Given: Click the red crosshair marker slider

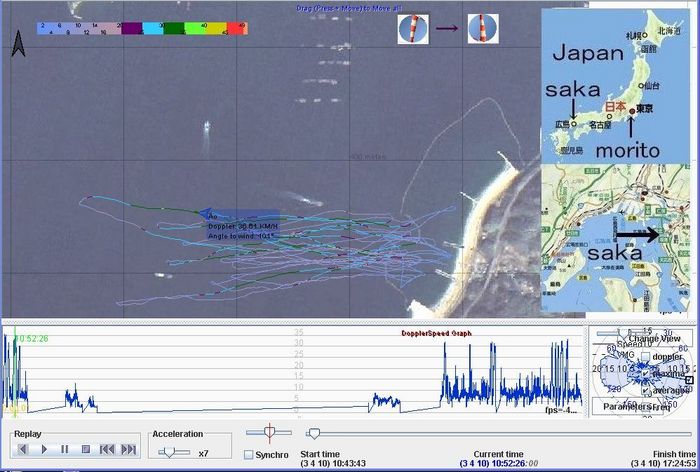Looking at the screenshot, I should click(268, 432).
